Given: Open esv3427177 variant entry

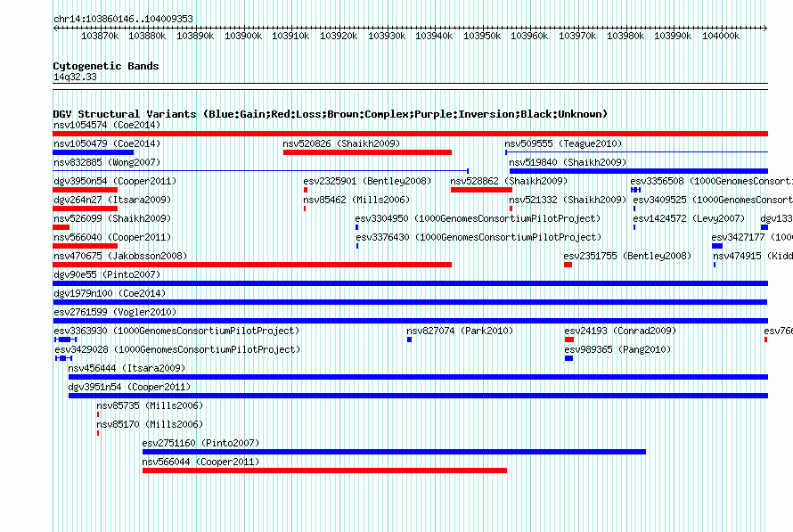Looking at the screenshot, I should click(x=751, y=237).
